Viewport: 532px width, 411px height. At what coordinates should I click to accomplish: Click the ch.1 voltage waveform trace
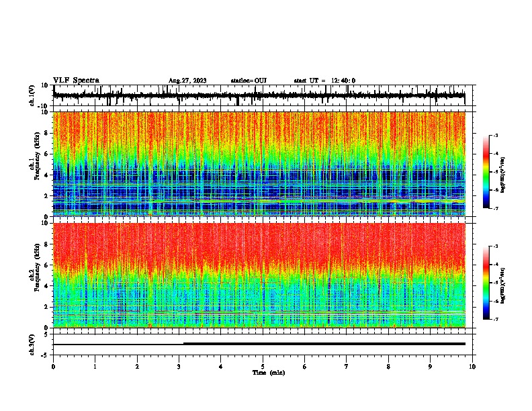(259, 95)
